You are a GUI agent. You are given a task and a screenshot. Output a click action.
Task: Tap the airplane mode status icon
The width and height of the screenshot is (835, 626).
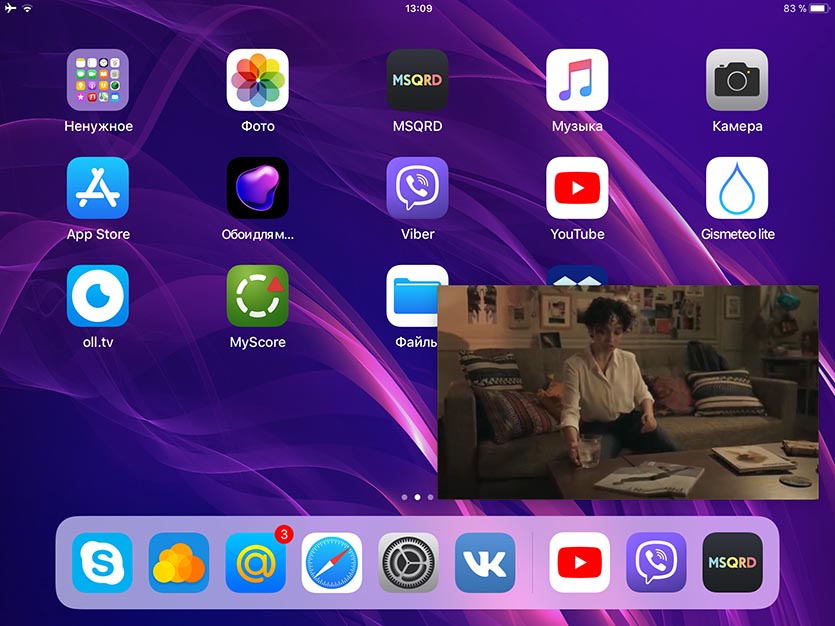coord(10,8)
